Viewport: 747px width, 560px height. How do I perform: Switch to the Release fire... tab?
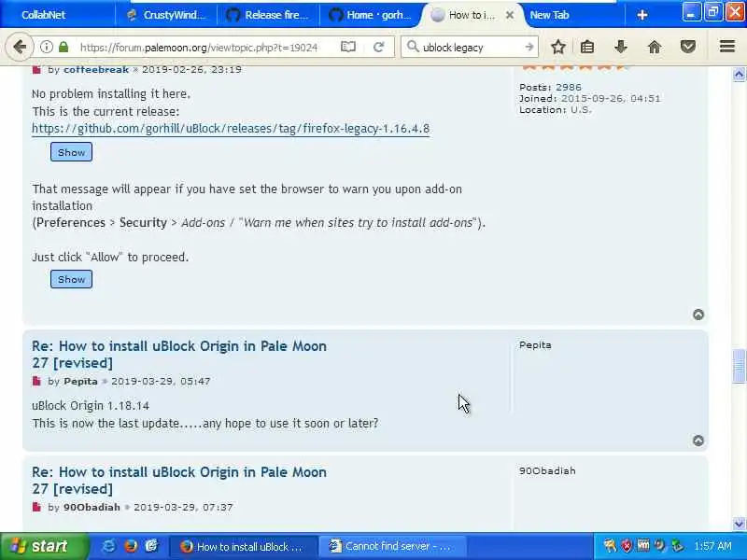[x=268, y=15]
